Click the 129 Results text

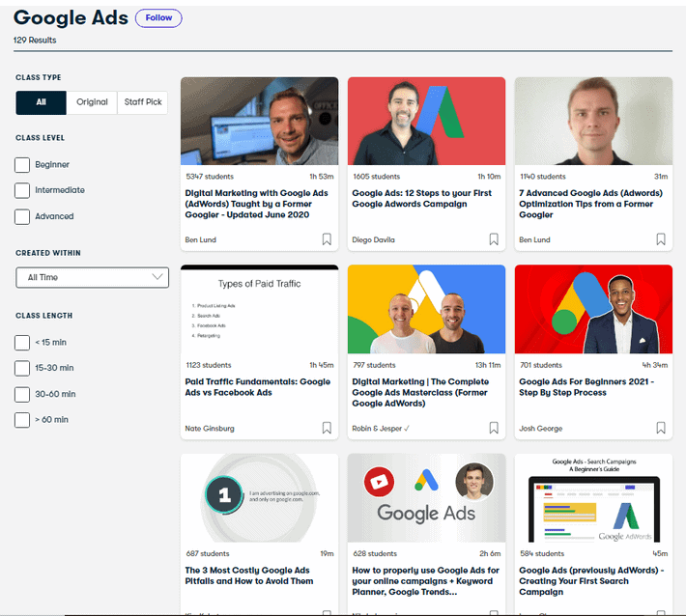pyautogui.click(x=35, y=41)
